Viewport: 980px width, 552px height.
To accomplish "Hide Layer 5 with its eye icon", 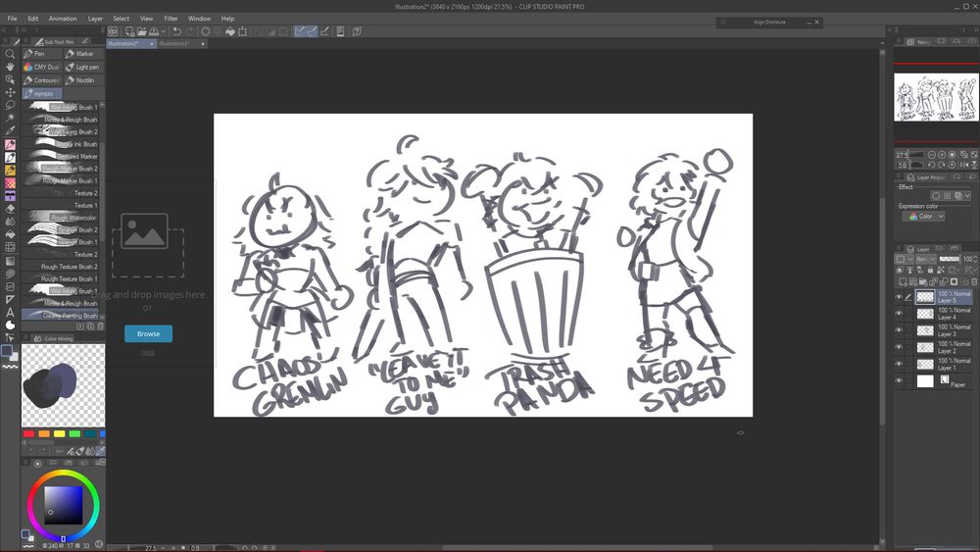I will [x=899, y=297].
